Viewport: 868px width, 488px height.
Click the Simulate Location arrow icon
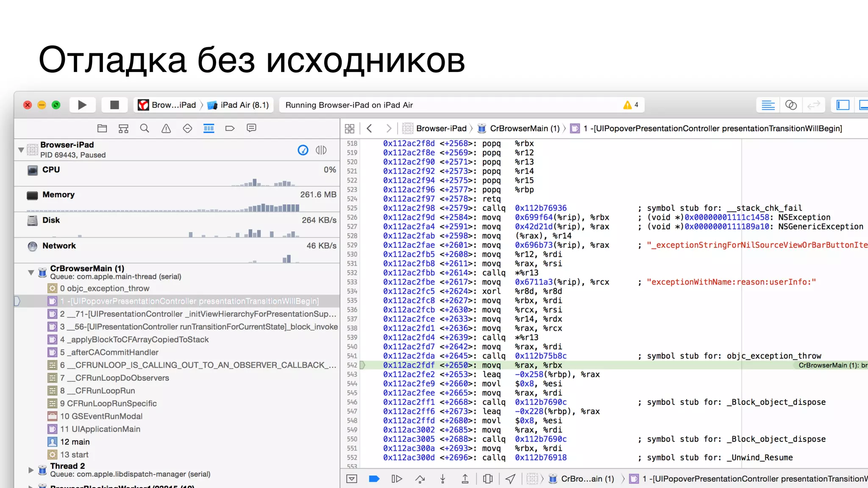point(511,479)
